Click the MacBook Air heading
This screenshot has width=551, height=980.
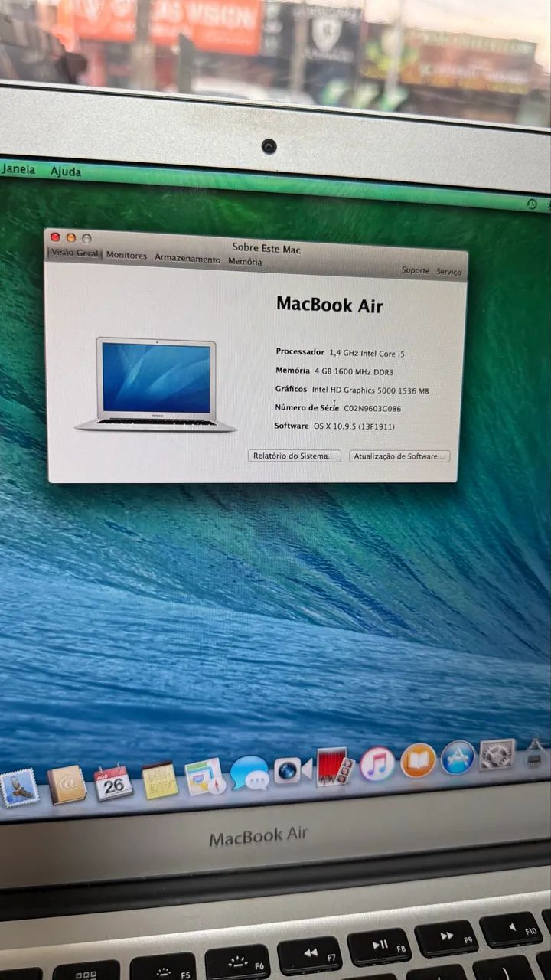point(330,305)
